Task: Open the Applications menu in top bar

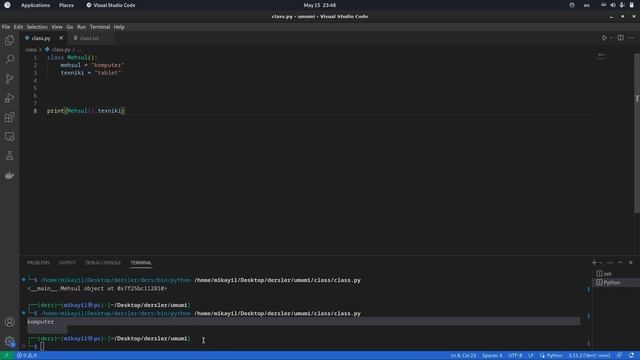Action: pos(36,5)
